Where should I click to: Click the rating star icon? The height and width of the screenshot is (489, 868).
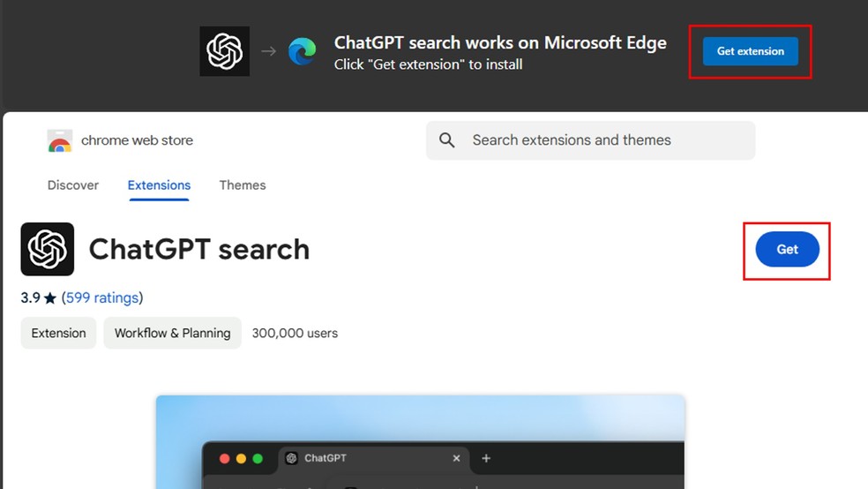50,298
